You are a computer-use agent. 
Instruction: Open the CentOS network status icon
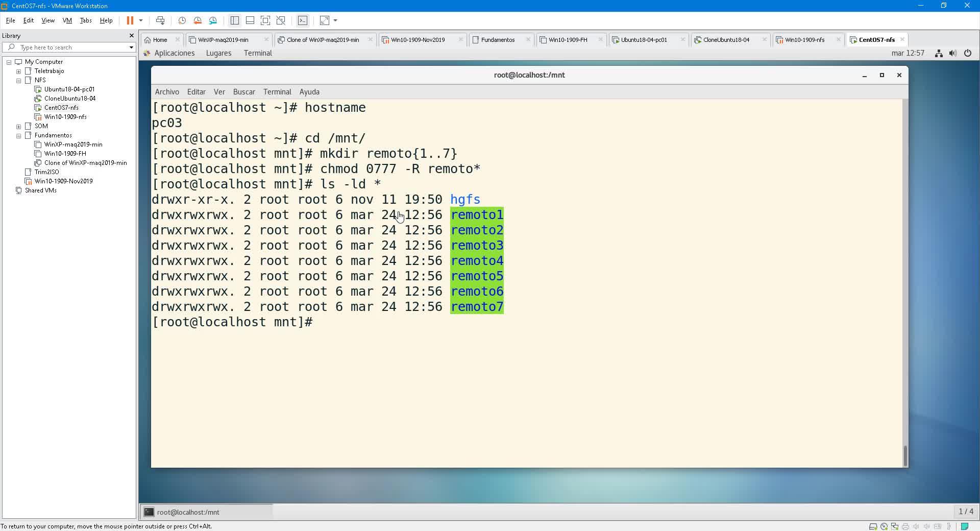coord(939,53)
